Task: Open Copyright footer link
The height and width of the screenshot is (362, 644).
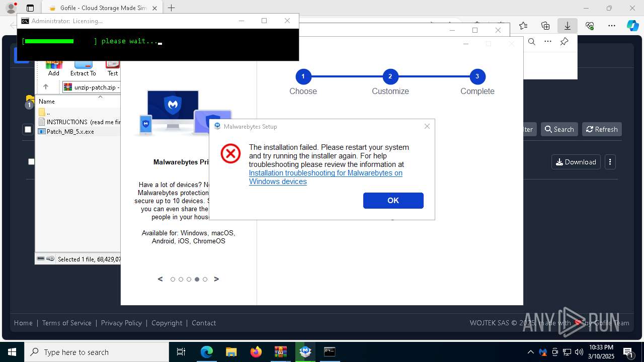Action: pos(167,323)
